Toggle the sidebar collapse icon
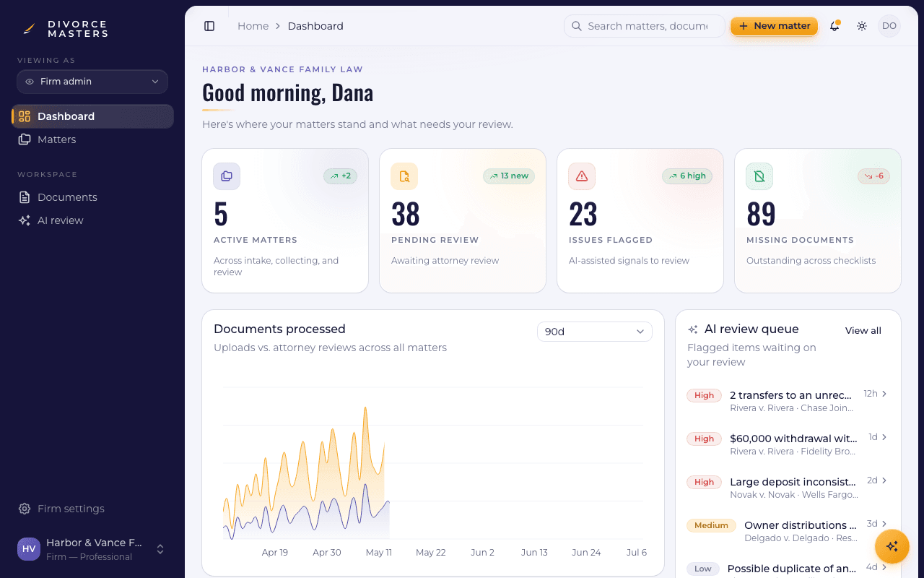Screen dimensions: 924x578 tap(209, 26)
